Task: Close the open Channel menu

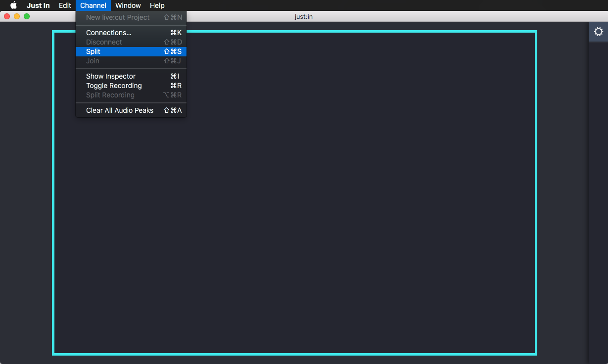Action: 93,5
